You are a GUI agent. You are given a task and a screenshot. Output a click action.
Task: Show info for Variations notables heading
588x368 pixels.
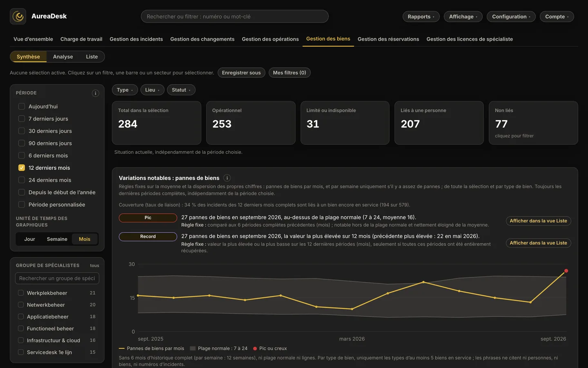click(x=227, y=178)
